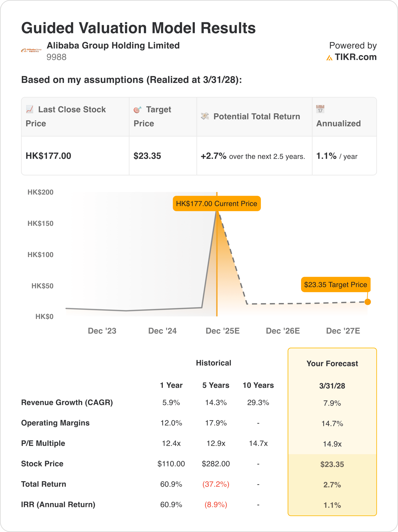Viewport: 398px width, 532px height.
Task: Click the forecast Operating Margins value 14.7%
Action: [332, 424]
